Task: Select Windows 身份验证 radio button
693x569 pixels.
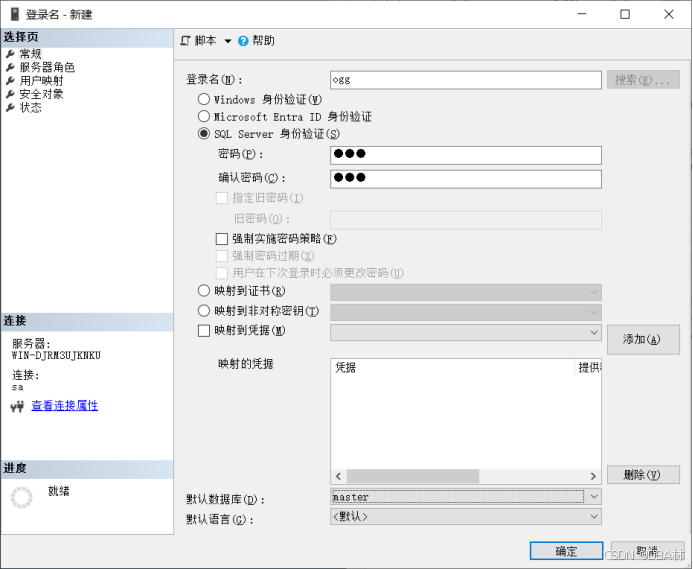Action: point(204,99)
